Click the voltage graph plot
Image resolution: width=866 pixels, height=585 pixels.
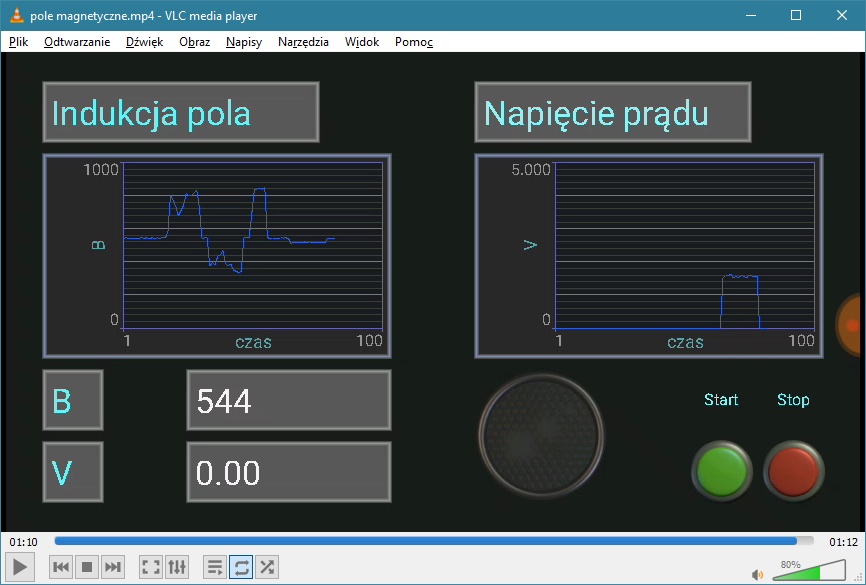coord(649,256)
